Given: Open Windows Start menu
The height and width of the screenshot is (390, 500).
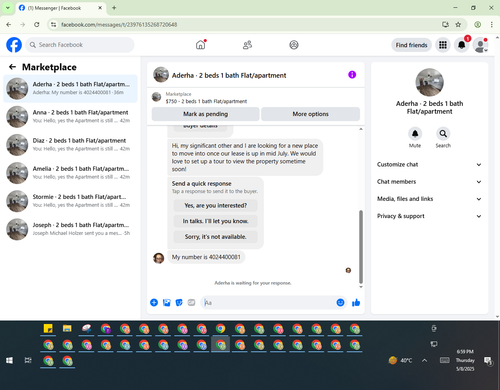Looking at the screenshot, I should tap(9, 360).
